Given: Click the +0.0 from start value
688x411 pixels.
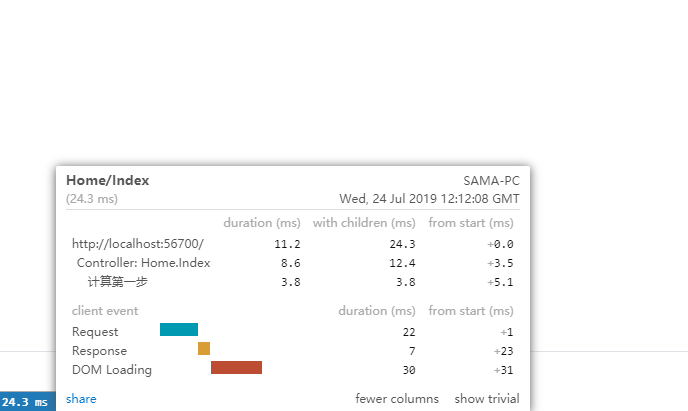Looking at the screenshot, I should (x=500, y=244).
